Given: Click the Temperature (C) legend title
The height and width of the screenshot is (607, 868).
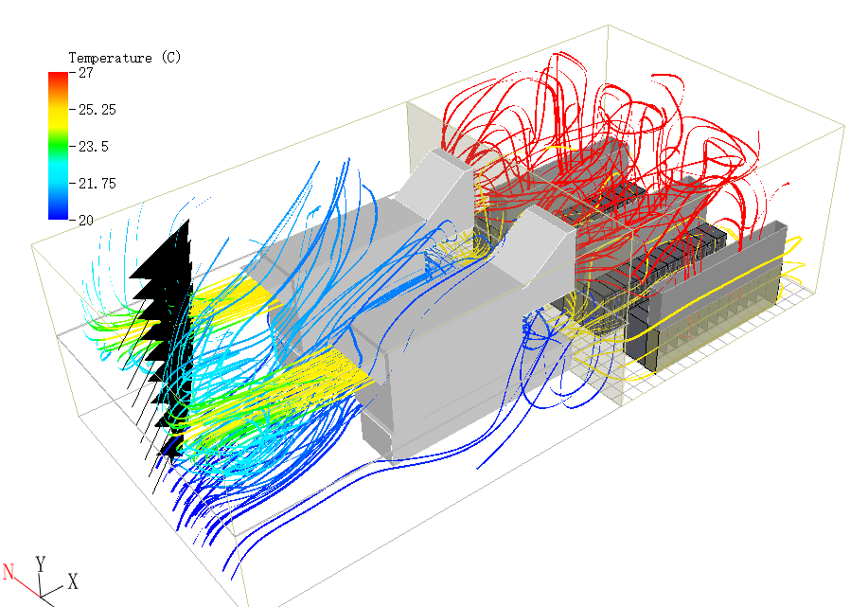Looking at the screenshot, I should point(124,58).
